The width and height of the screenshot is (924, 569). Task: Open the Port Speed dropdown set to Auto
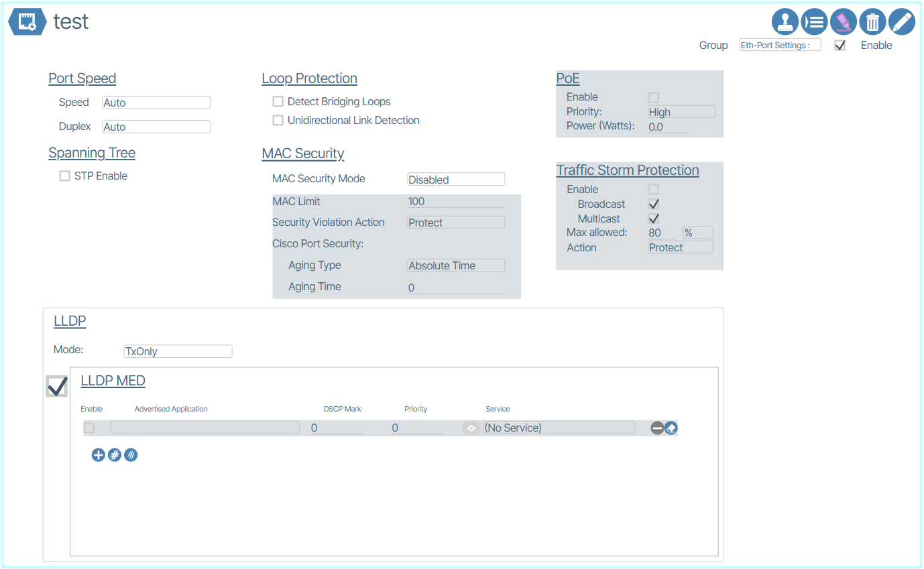[x=156, y=103]
